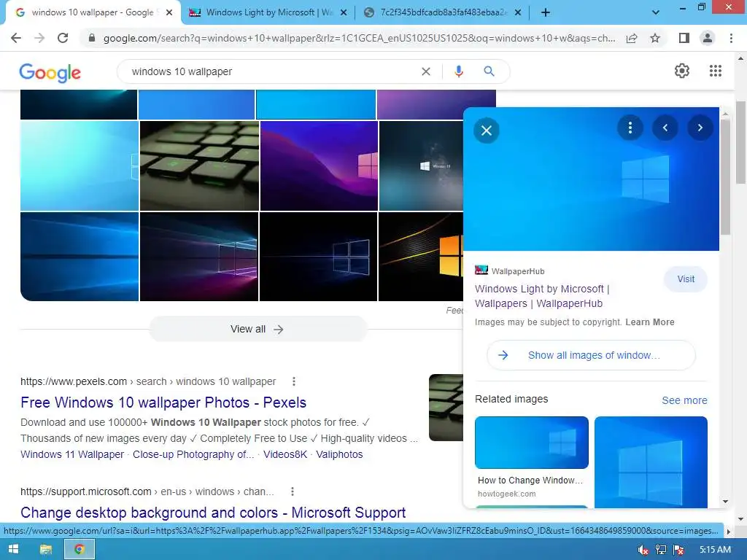Screen dimensions: 747x560
Task: Click the address bar URL
Action: [359, 38]
